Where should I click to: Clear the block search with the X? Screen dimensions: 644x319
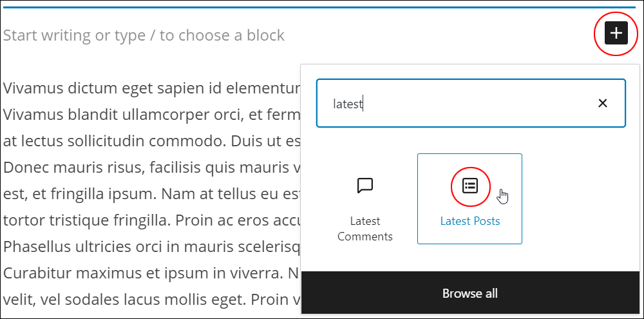click(603, 103)
